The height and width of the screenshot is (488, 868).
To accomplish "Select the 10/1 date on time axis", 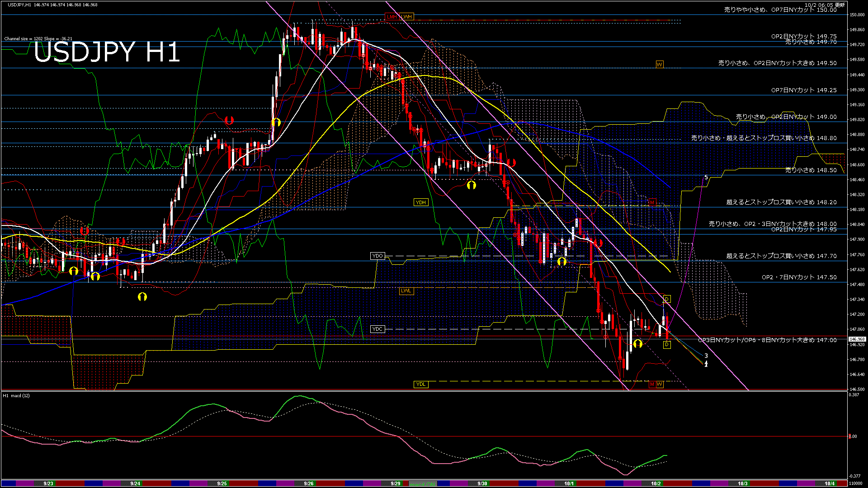I will pyautogui.click(x=569, y=483).
